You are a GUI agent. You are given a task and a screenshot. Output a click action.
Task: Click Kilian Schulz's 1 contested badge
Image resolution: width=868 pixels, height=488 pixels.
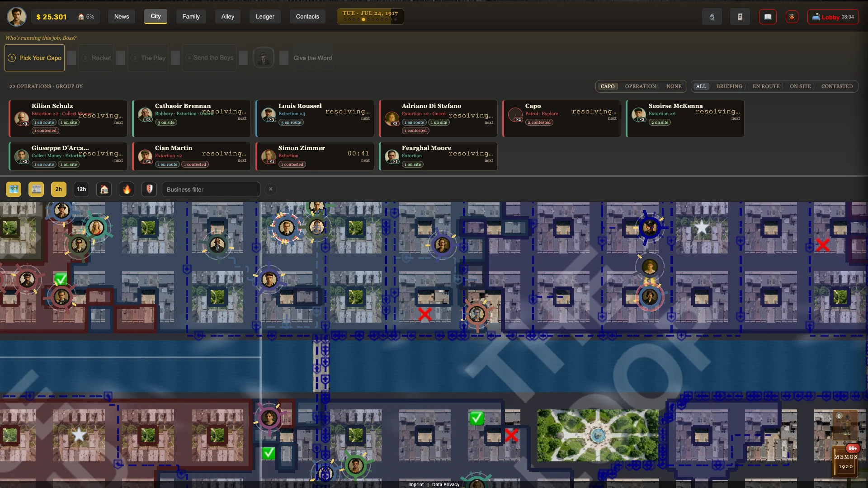(x=45, y=131)
